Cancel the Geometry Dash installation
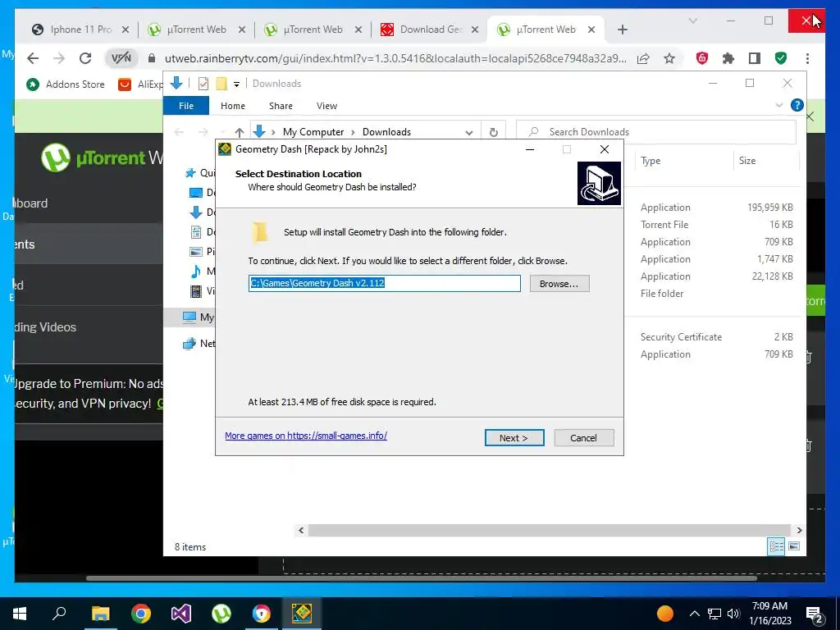Screen dimensions: 840x630 pyautogui.click(x=583, y=438)
